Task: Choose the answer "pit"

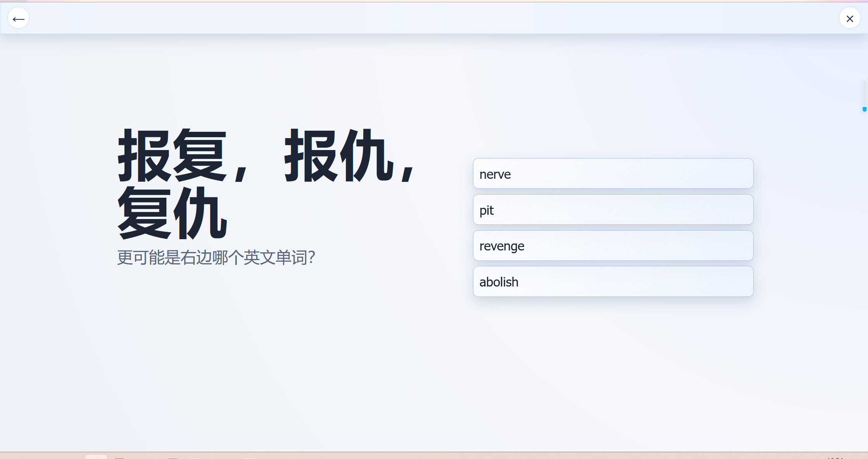Action: [x=613, y=210]
